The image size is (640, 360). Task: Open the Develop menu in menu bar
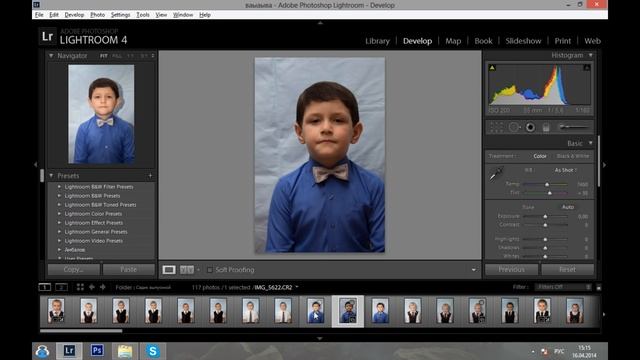click(74, 15)
